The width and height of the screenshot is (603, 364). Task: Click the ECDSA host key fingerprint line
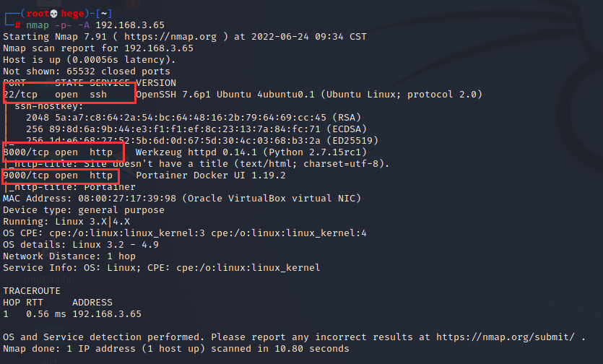click(196, 129)
